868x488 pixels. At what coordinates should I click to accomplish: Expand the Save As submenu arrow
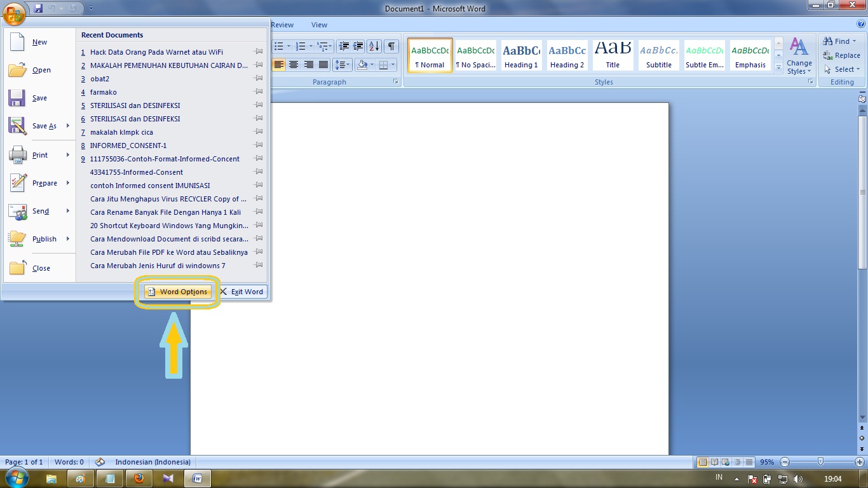tap(68, 126)
